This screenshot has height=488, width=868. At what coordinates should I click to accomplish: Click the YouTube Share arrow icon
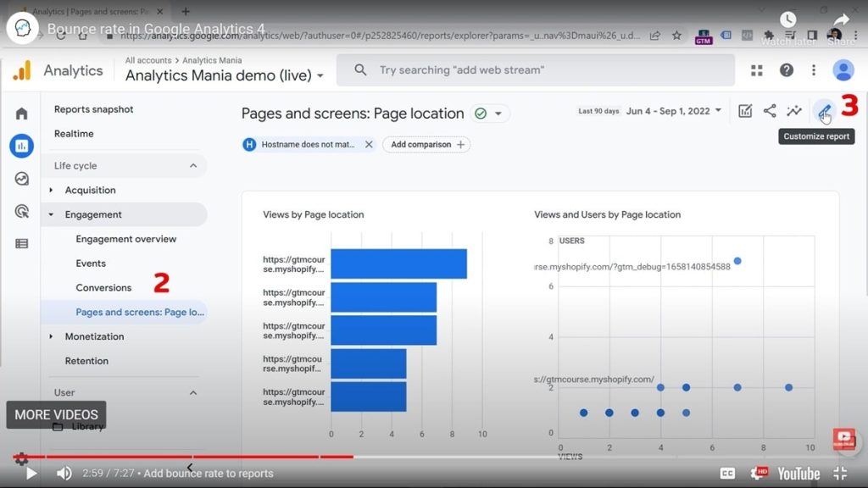(842, 21)
